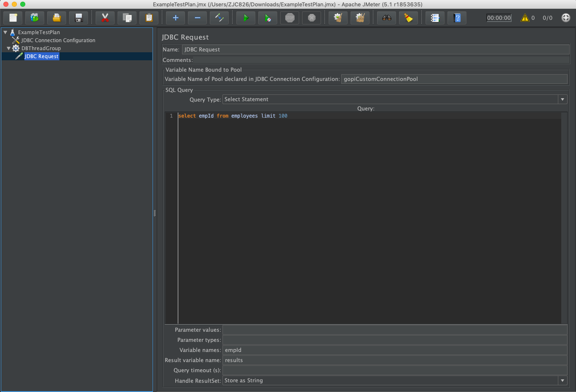This screenshot has width=576, height=392.
Task: Click the Clear All broom icons button
Action: pos(360,18)
